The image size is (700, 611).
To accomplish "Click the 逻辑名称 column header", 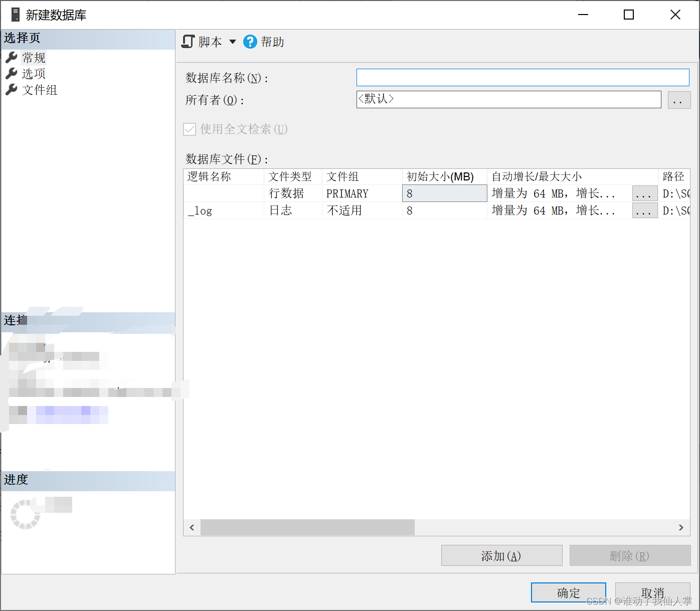I will pos(224,176).
